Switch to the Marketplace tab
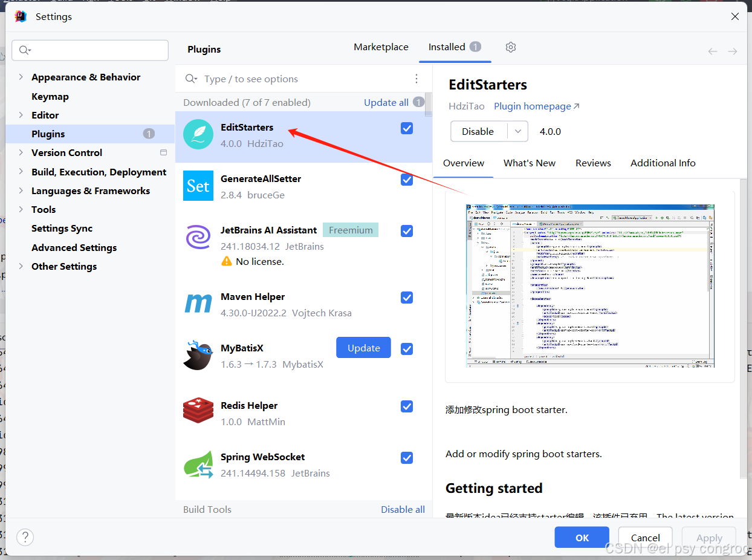Screen dimensions: 752x560 tap(381, 47)
